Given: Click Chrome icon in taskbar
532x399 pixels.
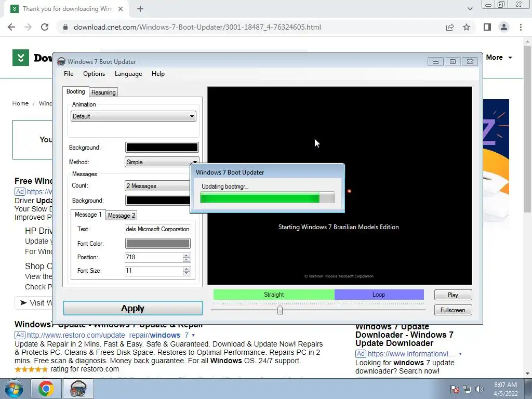Looking at the screenshot, I should coord(46,389).
